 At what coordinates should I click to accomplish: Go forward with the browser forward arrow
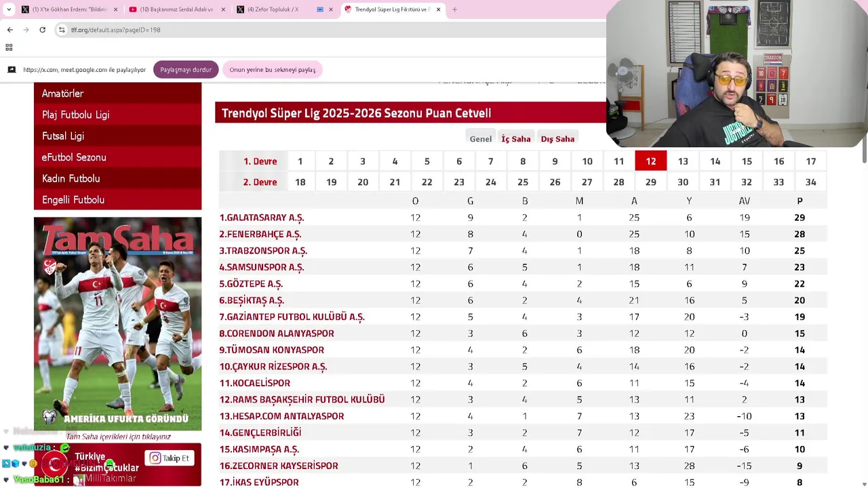click(26, 30)
